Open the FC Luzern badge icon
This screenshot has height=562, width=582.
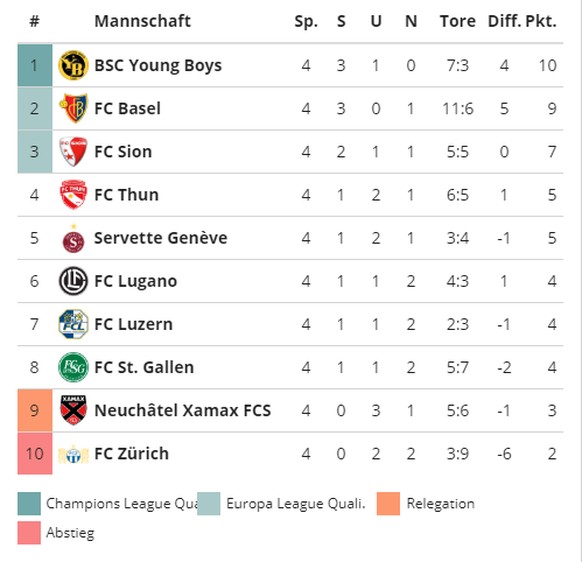(x=73, y=324)
